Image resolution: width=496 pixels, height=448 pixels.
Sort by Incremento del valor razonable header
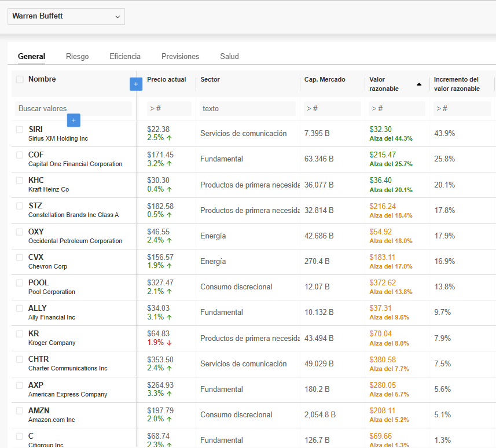tap(457, 84)
